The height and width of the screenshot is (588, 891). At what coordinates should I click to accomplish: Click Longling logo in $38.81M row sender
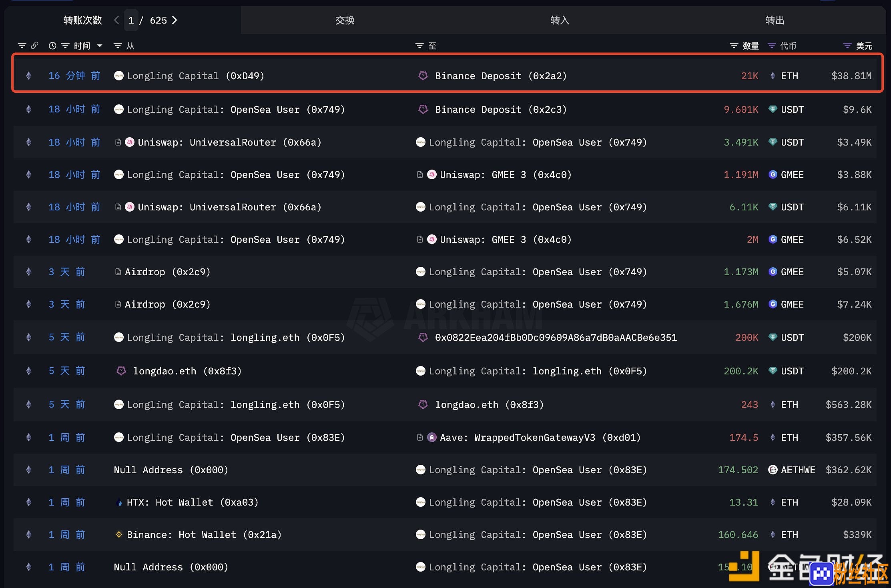(119, 76)
